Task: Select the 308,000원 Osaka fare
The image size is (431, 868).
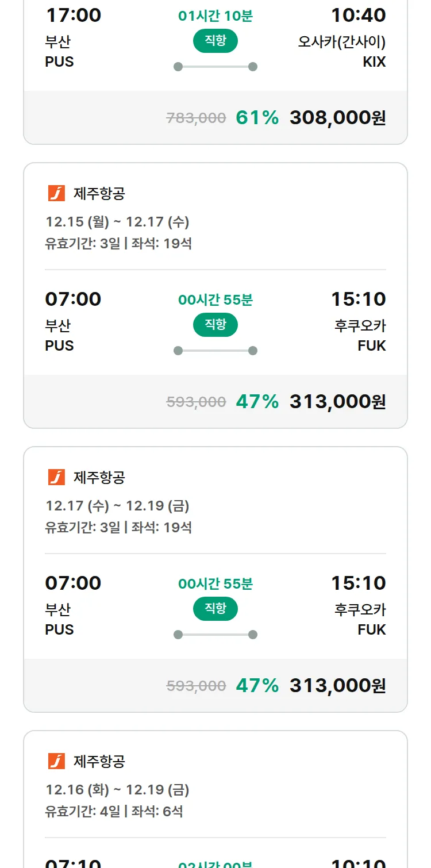Action: click(337, 118)
